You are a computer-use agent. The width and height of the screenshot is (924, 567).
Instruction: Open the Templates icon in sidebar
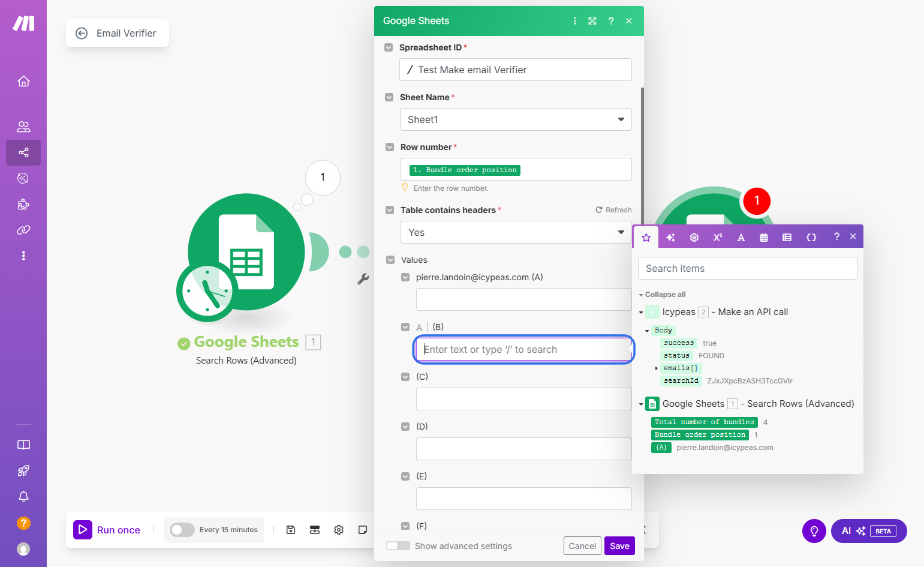point(23,178)
